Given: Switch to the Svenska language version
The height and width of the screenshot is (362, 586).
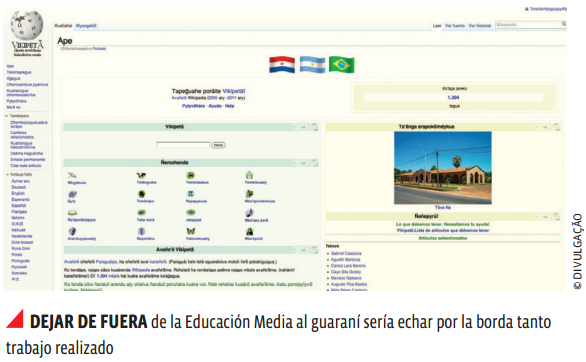Looking at the screenshot, I should [x=19, y=273].
